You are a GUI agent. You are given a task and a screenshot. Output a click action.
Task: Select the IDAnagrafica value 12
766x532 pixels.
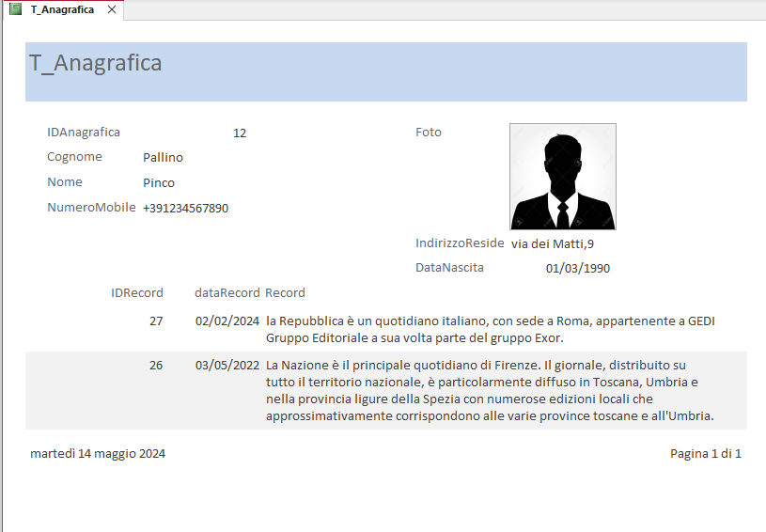click(x=240, y=133)
